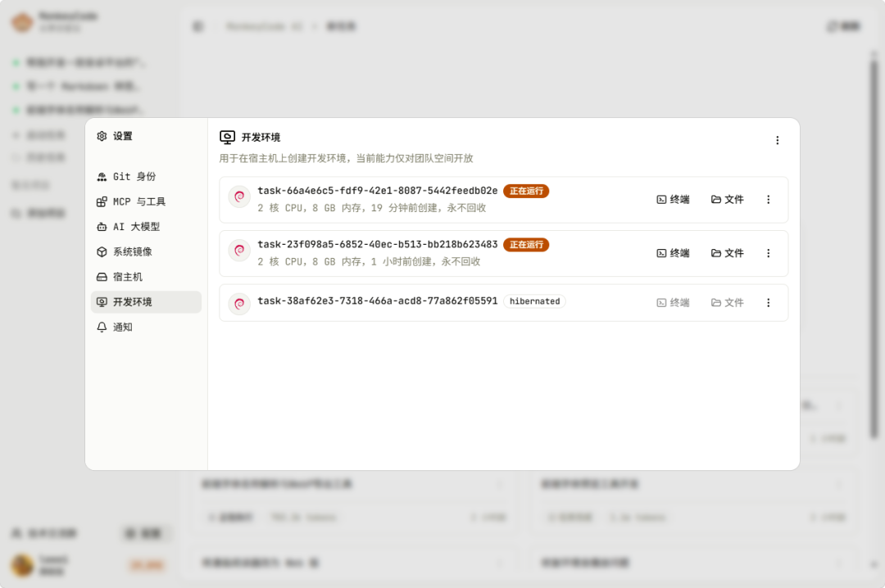The width and height of the screenshot is (885, 588).
Task: Open 终端 for task-66a4e6c5 environment
Action: pos(673,200)
